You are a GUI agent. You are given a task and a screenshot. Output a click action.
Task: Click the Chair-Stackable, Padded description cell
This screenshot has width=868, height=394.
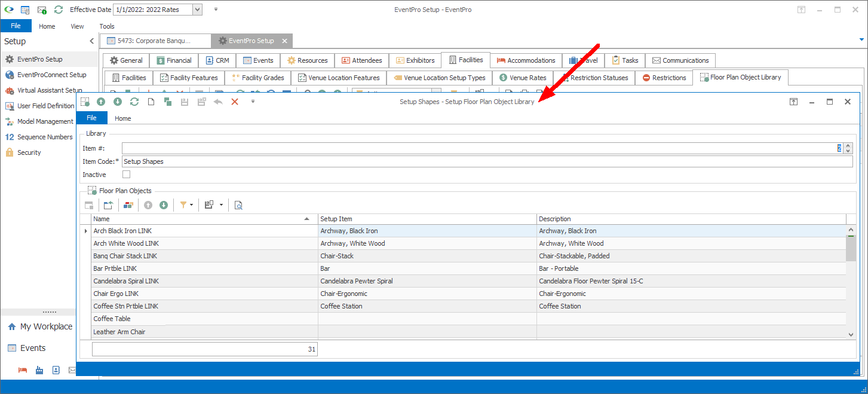click(691, 256)
